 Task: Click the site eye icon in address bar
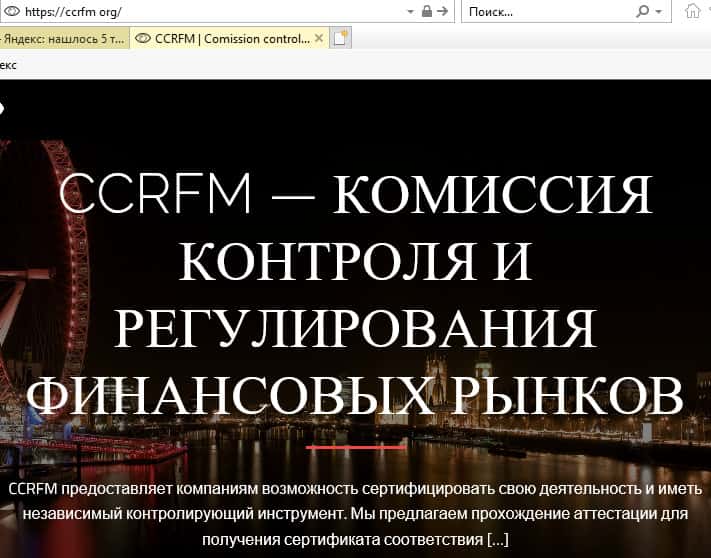(x=12, y=11)
